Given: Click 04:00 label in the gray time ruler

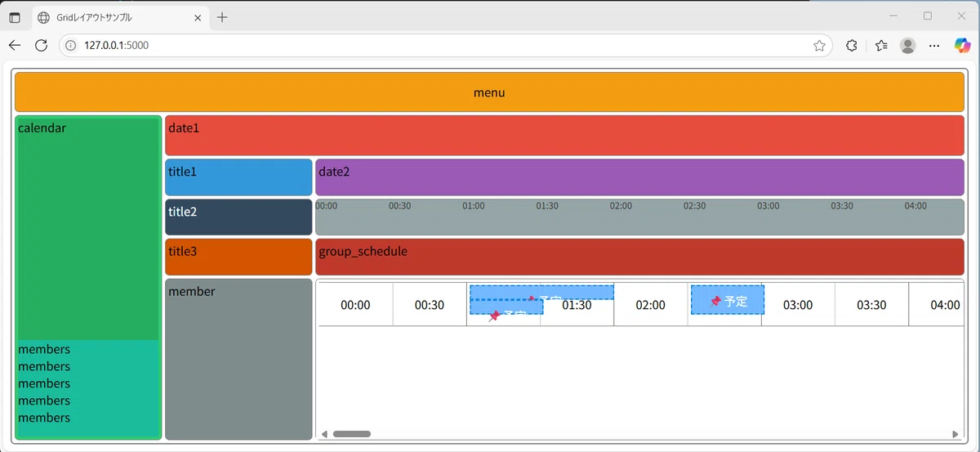Looking at the screenshot, I should pos(915,206).
